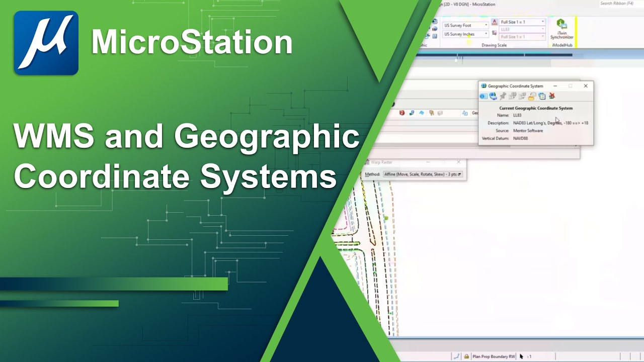
Task: Open the Details icon in Geographic Coordinate System dialog
Action: (484, 96)
